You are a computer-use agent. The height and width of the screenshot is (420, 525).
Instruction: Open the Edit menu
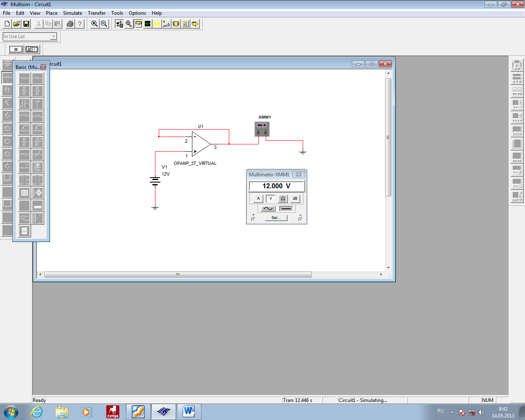[20, 13]
